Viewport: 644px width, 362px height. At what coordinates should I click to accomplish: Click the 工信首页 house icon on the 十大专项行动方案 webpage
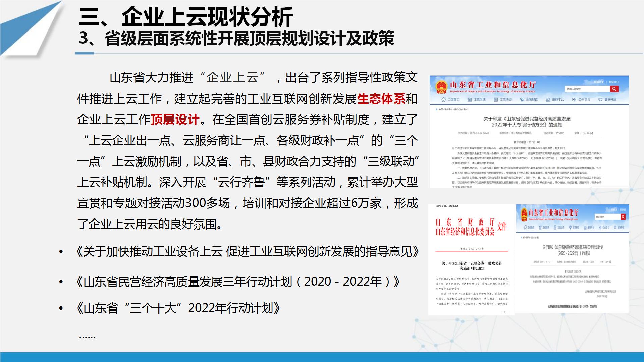(x=444, y=99)
